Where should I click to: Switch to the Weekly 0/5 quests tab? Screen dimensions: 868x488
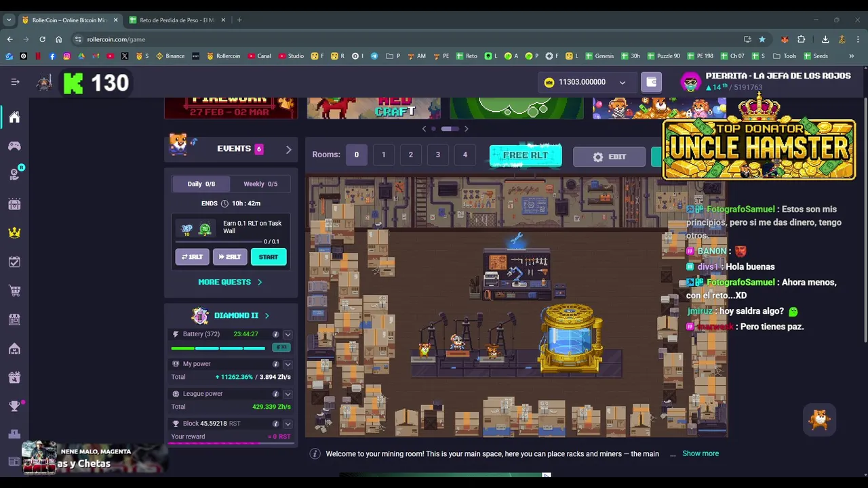tap(260, 184)
